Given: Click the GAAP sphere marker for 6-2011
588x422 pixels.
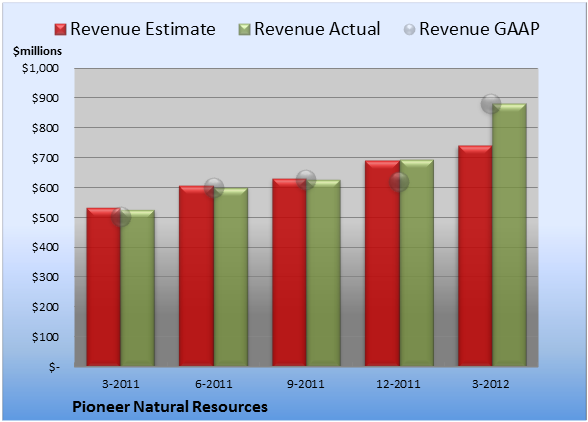Looking at the screenshot, I should click(x=214, y=188).
